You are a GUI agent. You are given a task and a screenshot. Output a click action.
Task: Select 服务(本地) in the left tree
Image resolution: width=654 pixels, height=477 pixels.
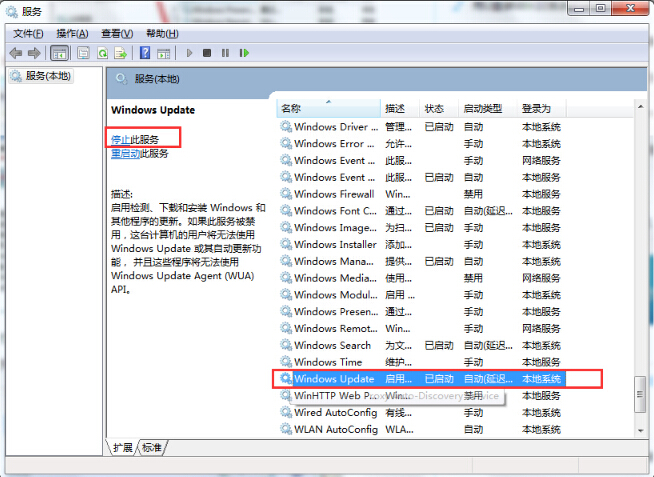point(47,76)
